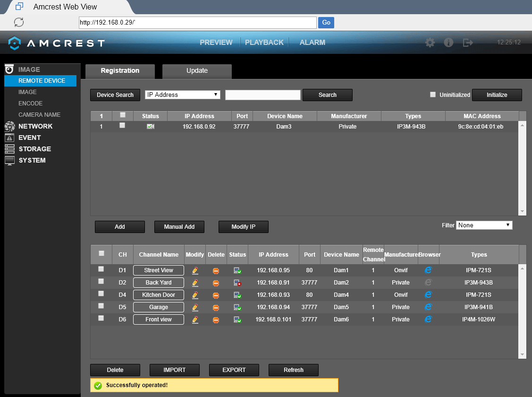Click the EXPORT button
This screenshot has width=532, height=397.
tap(234, 370)
